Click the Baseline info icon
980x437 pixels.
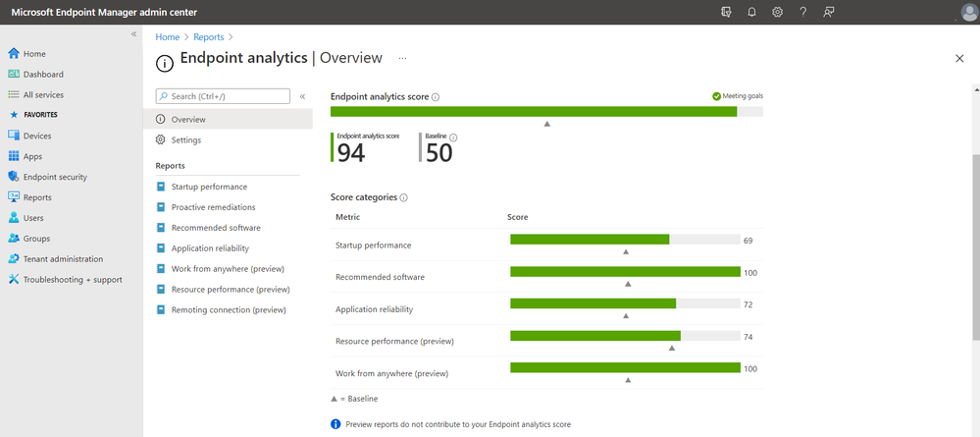[x=453, y=137]
